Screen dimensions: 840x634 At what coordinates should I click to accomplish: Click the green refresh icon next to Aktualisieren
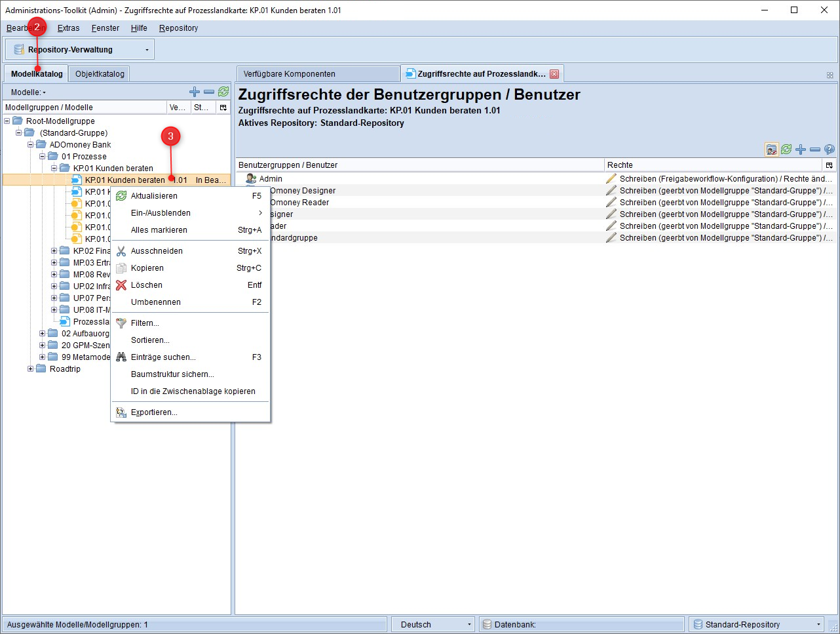click(x=121, y=196)
